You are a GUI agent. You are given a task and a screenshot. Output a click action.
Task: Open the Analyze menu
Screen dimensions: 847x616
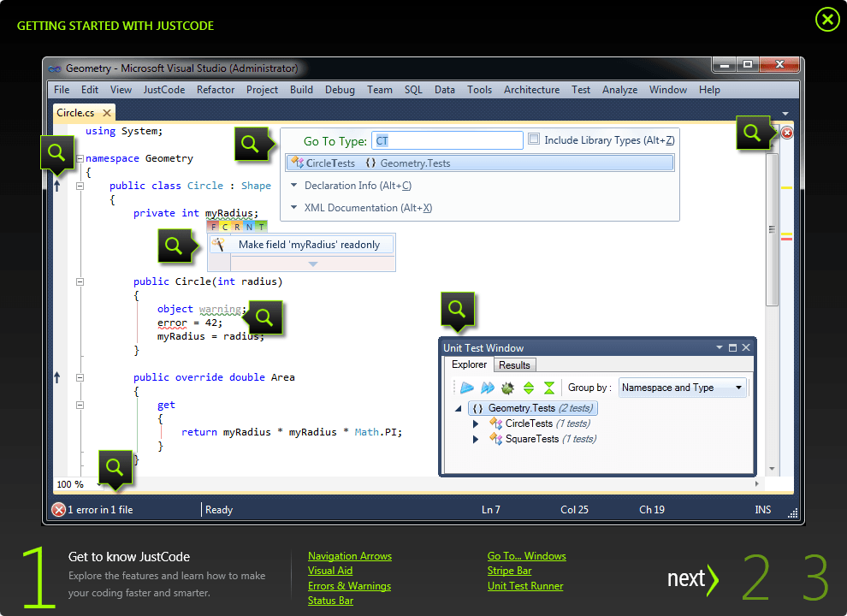pos(619,90)
